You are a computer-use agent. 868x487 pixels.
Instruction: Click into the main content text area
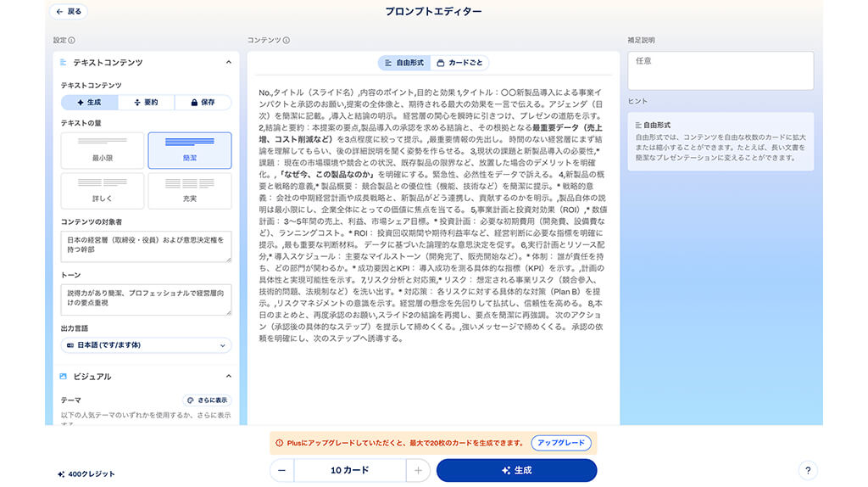click(x=433, y=216)
